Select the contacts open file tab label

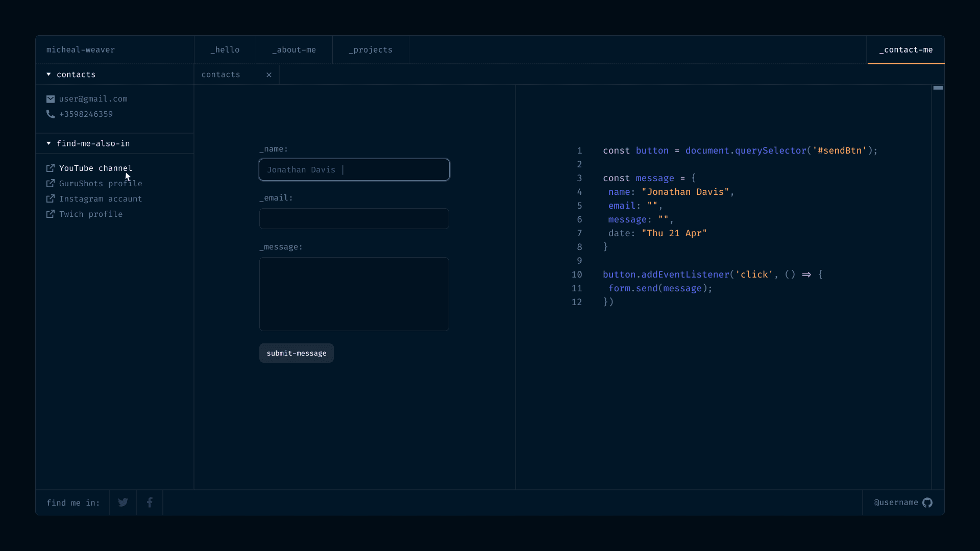pos(220,74)
